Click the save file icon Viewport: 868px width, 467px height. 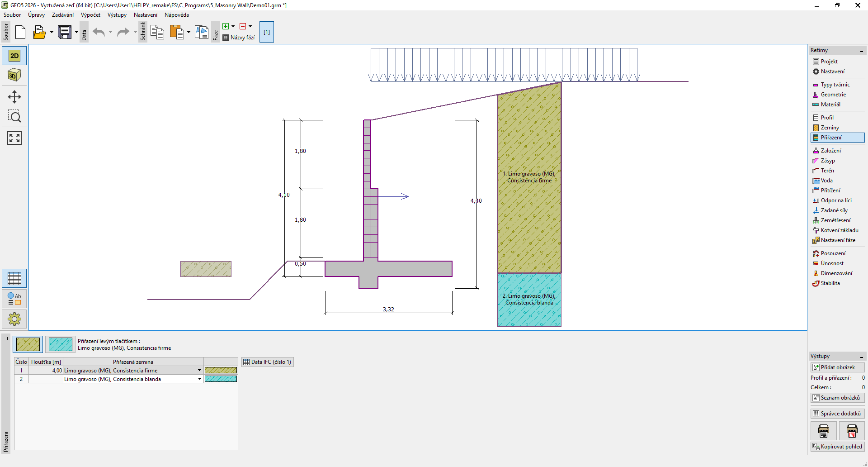click(x=65, y=32)
